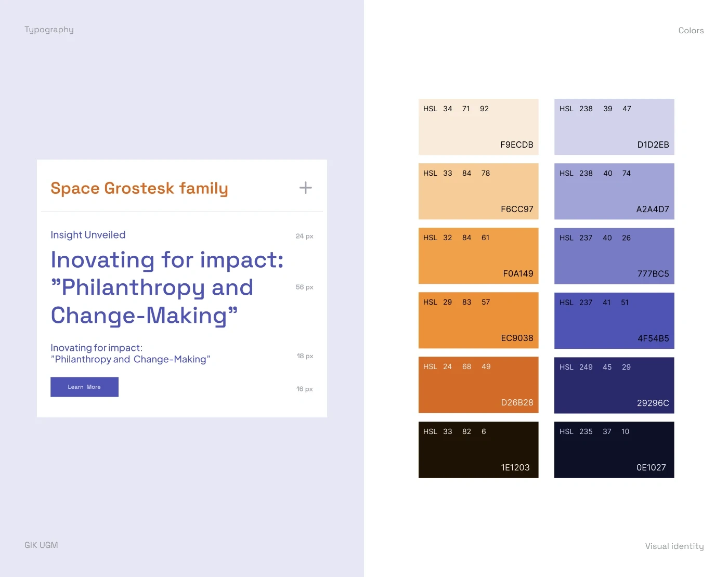This screenshot has height=577, width=728.
Task: Select the D26B28 burnt orange swatch
Action: coord(478,385)
